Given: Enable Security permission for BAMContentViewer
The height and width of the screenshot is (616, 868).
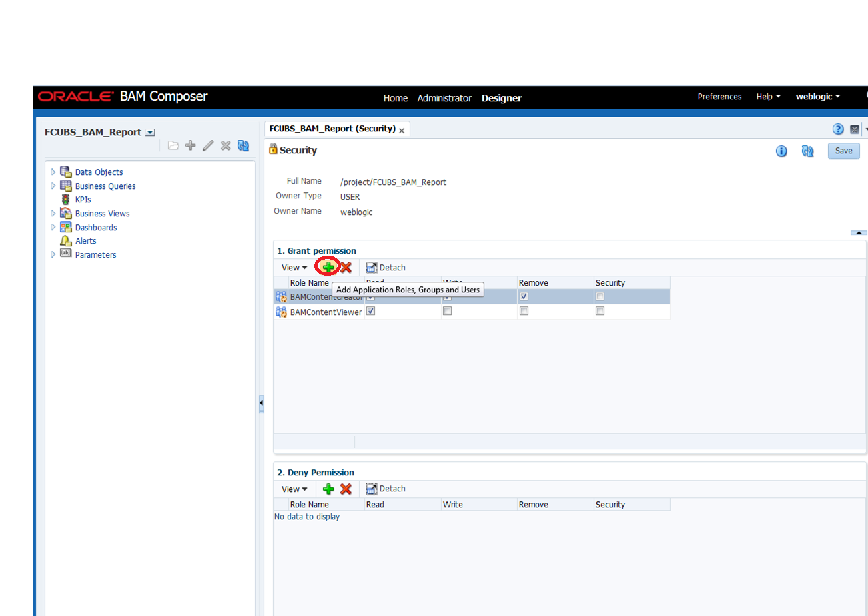Looking at the screenshot, I should point(600,311).
